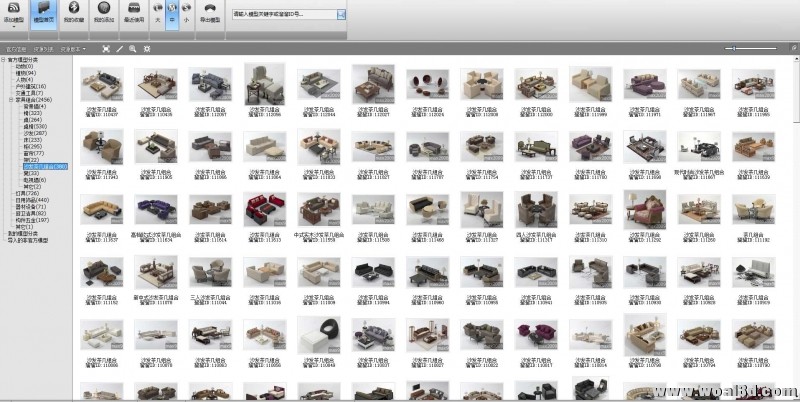800x402 pixels.
Task: Open dropdown arrow under Add Model (添加模型)
Action: pyautogui.click(x=14, y=26)
